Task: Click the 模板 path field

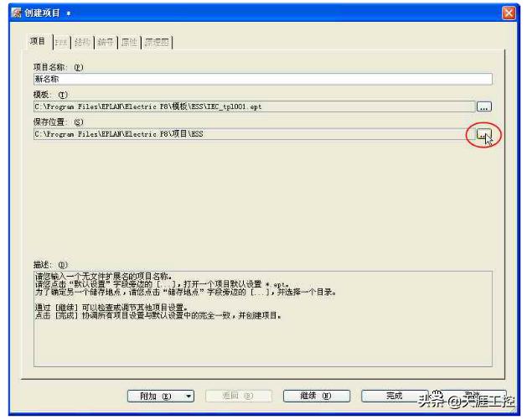Action: coord(255,107)
